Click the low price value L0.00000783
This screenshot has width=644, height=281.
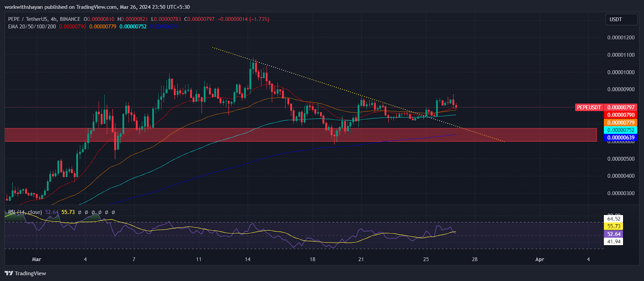(167, 19)
